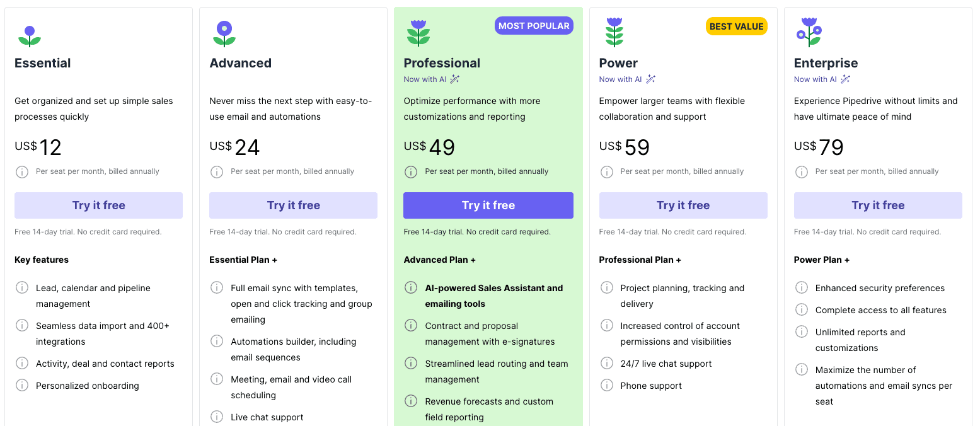Click info icon for 24/7 live chat support

(x=607, y=363)
